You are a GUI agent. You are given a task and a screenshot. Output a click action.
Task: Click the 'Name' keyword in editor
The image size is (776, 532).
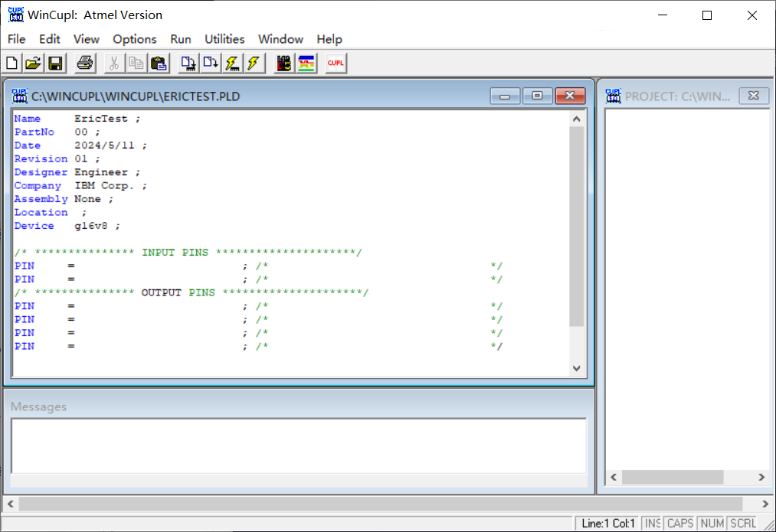pos(28,119)
